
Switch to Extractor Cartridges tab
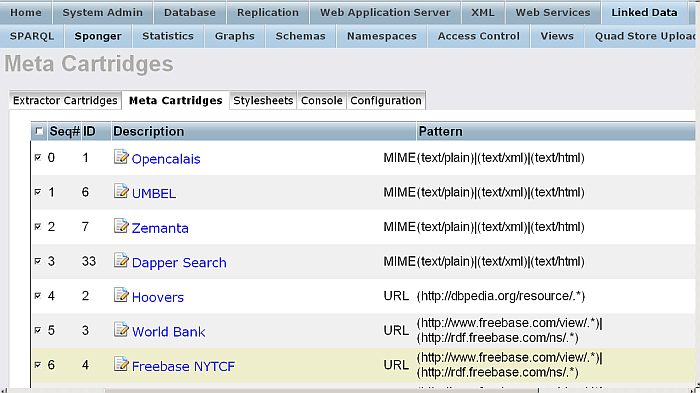pyautogui.click(x=65, y=100)
